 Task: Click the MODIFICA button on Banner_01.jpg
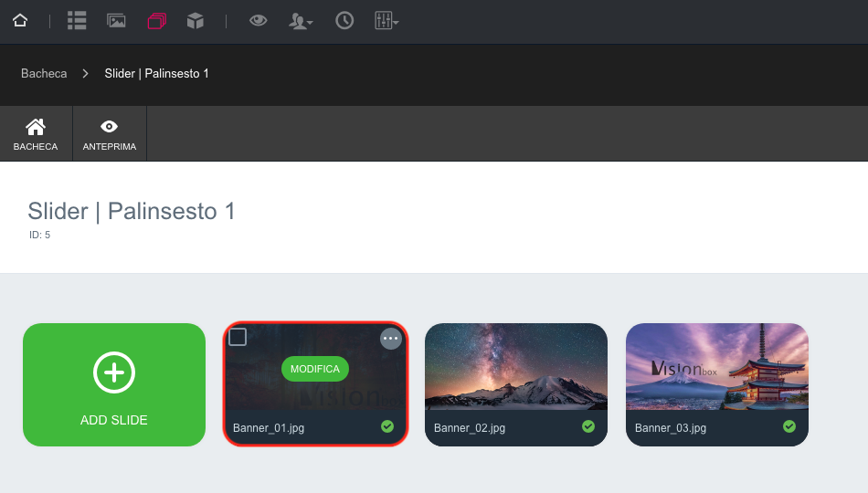pyautogui.click(x=315, y=369)
